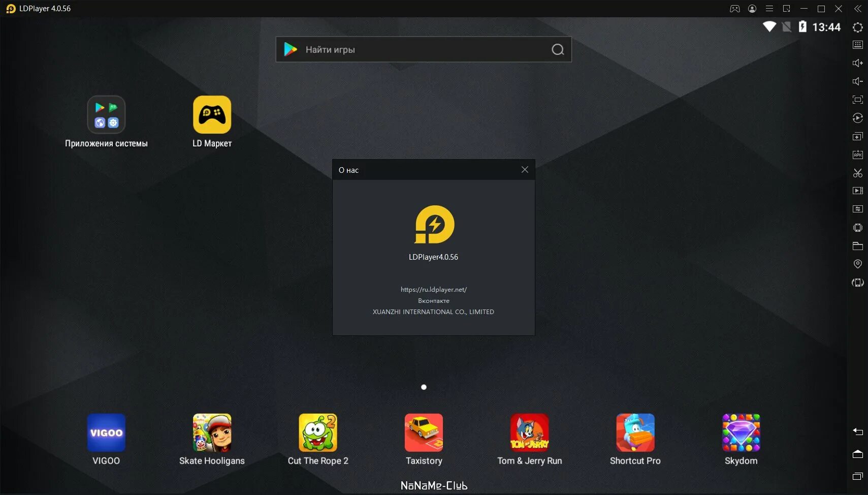Open shared folder in sidebar
Viewport: 868px width, 495px height.
(x=858, y=246)
